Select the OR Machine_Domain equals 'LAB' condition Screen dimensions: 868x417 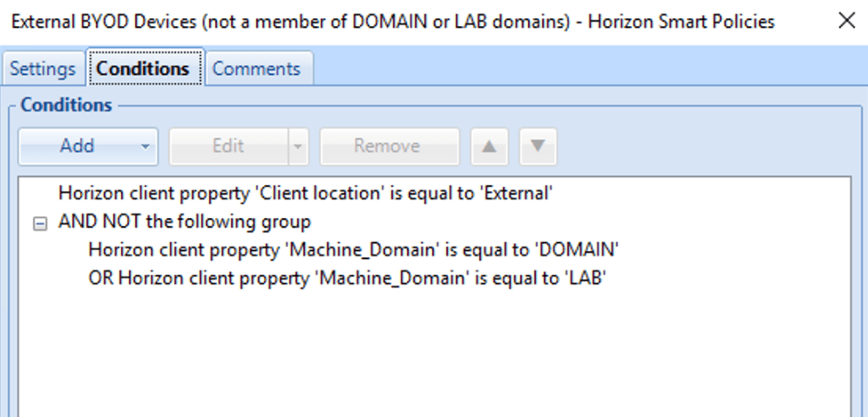pyautogui.click(x=348, y=277)
